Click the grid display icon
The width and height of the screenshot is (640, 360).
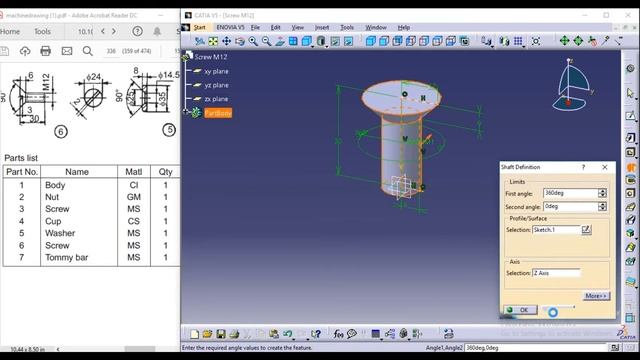pos(518,41)
